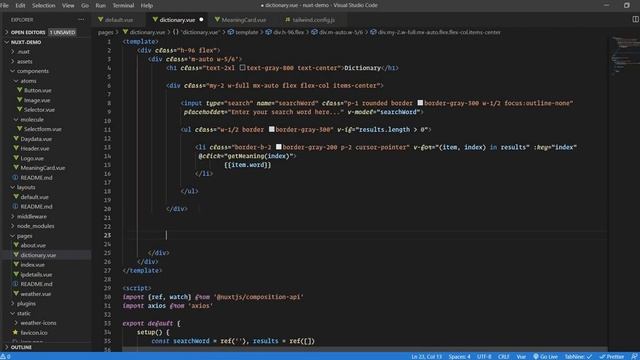Click the Vue icon beside ipdetails.vue
Viewport: 640px width, 360px height.
(x=16, y=274)
